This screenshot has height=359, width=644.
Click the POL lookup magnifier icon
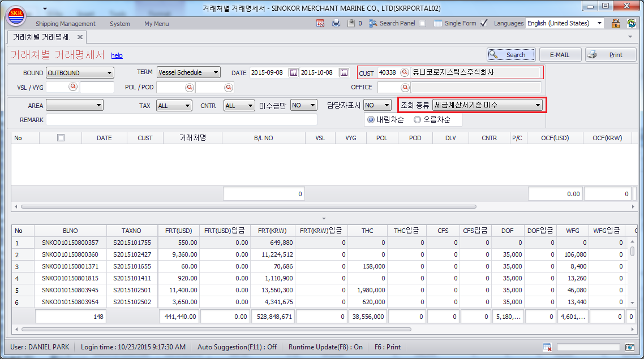[190, 88]
